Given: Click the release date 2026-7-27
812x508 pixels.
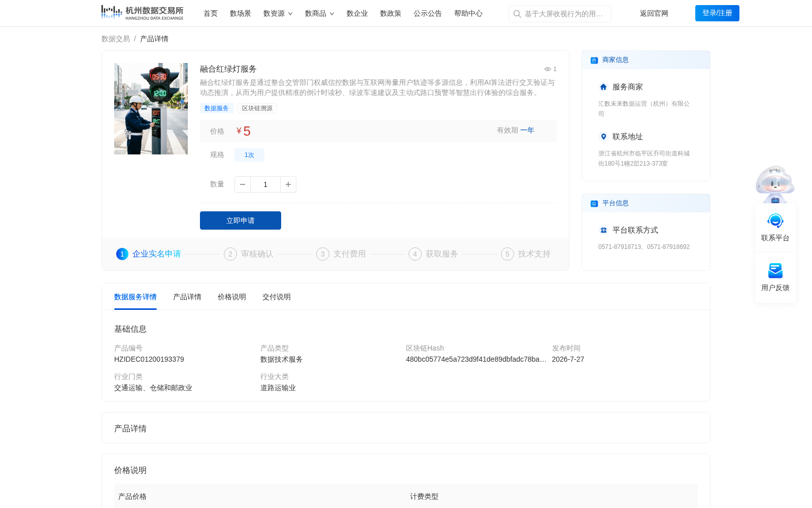Looking at the screenshot, I should [568, 359].
